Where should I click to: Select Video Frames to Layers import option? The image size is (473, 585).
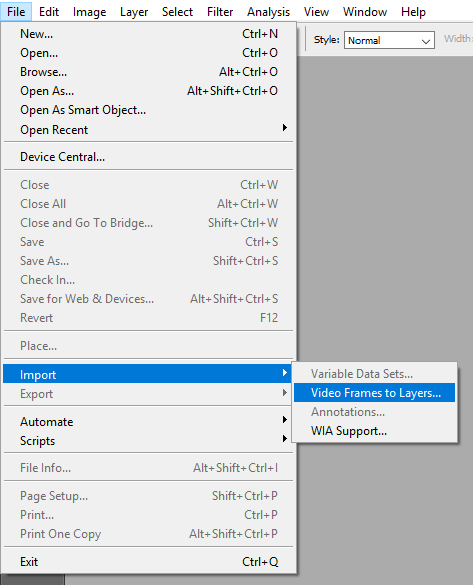pyautogui.click(x=374, y=392)
